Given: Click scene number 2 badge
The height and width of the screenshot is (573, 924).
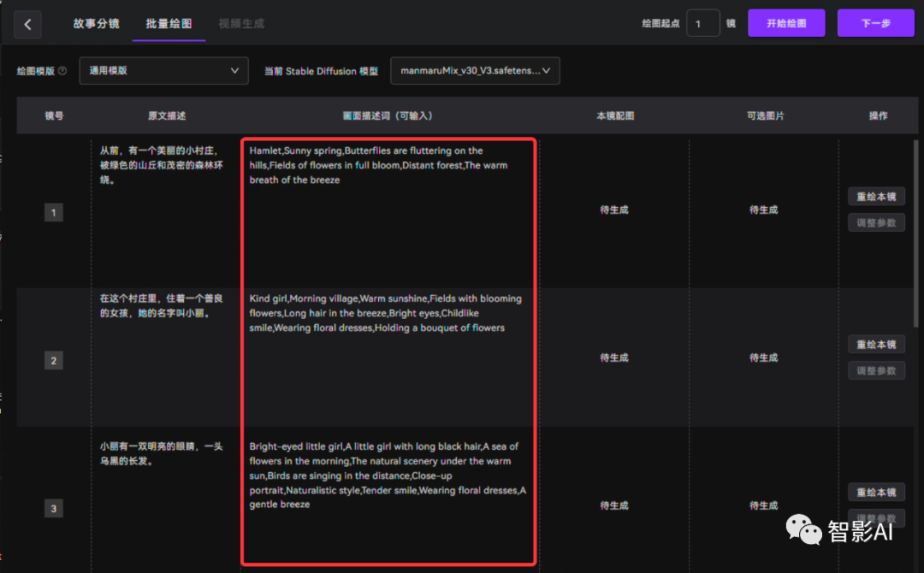Looking at the screenshot, I should click(x=54, y=360).
